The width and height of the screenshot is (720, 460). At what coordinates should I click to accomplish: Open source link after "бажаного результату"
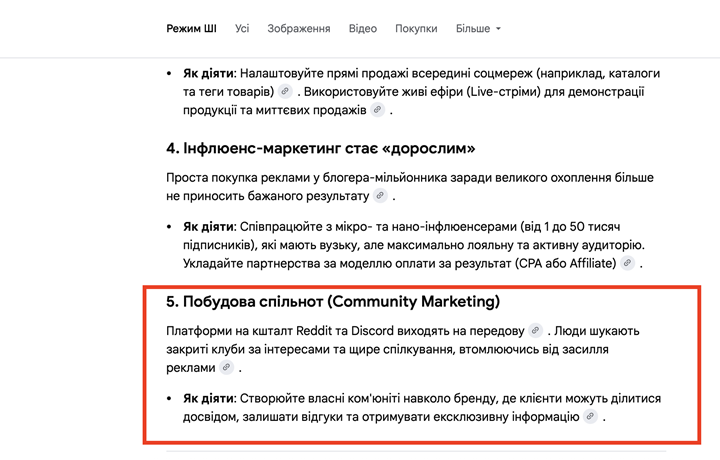coord(380,196)
